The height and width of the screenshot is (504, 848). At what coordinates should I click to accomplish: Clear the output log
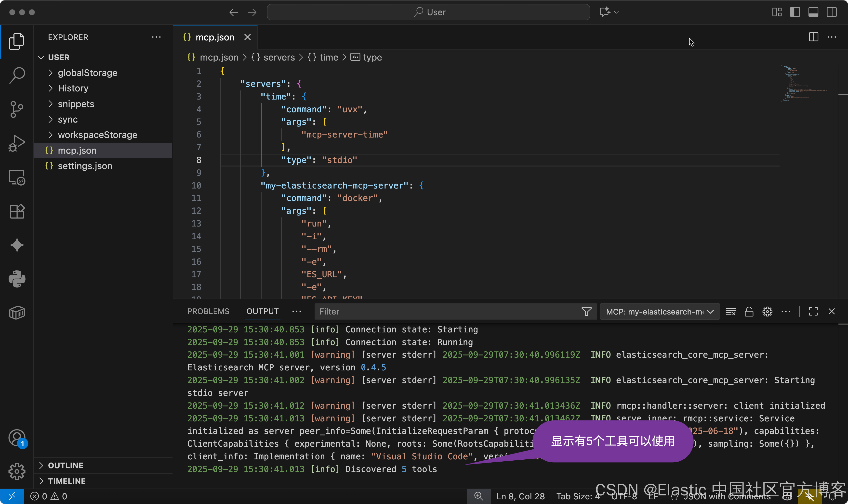point(731,312)
